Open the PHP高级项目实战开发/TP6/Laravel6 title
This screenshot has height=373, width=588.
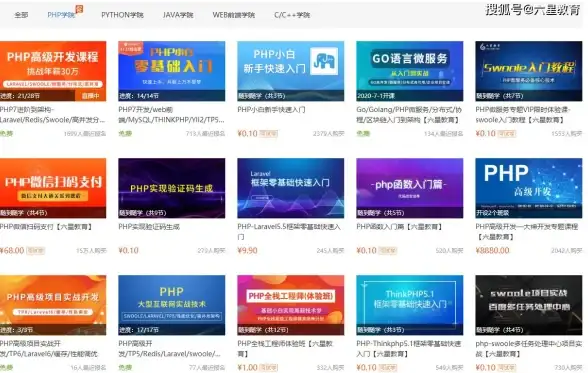(x=49, y=349)
